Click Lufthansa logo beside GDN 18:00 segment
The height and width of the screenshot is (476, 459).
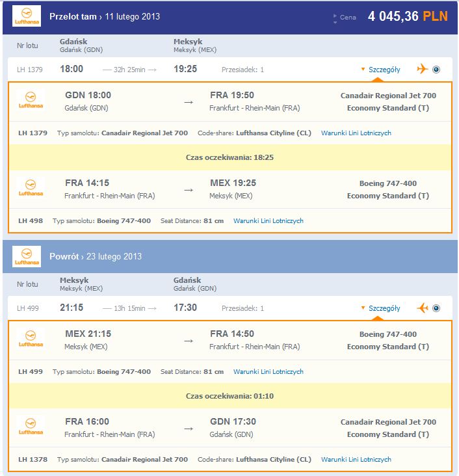click(31, 100)
